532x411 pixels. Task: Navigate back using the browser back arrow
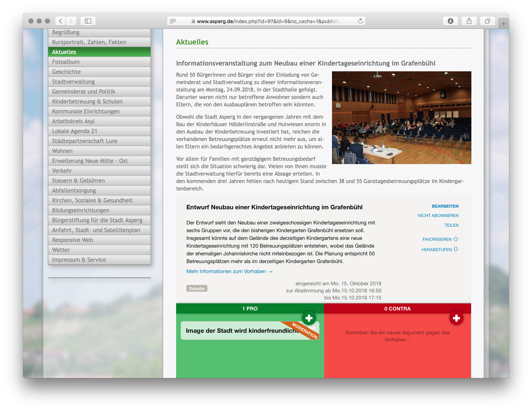click(60, 21)
